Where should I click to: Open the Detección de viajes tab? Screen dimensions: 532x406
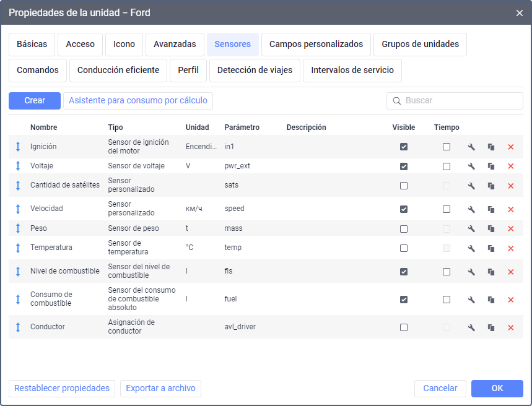click(255, 70)
